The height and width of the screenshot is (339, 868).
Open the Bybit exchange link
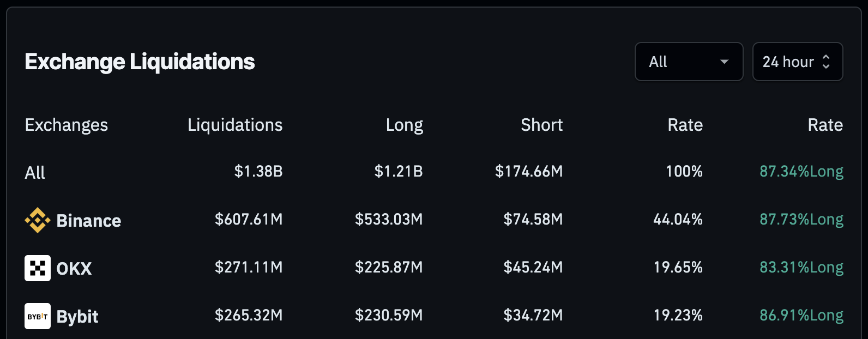click(77, 317)
